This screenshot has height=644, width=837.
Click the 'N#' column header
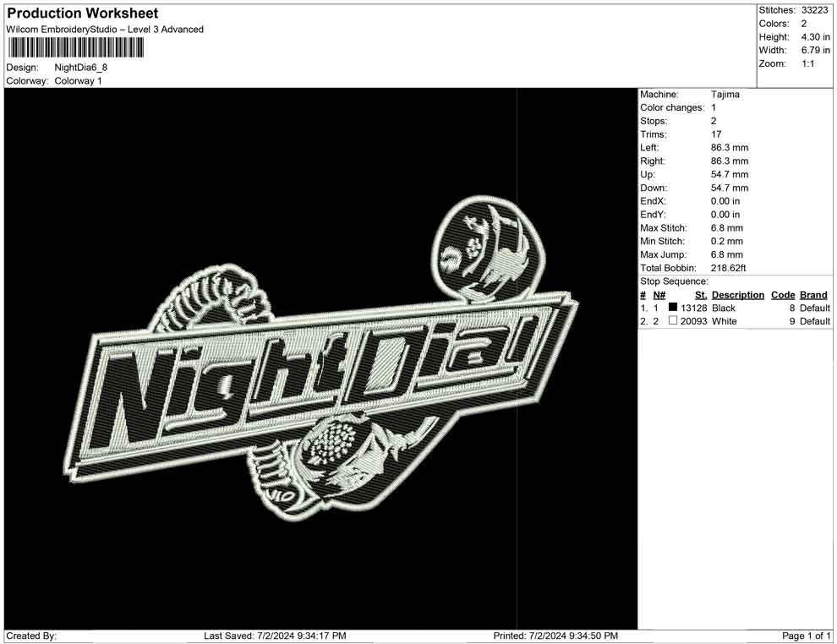[659, 295]
